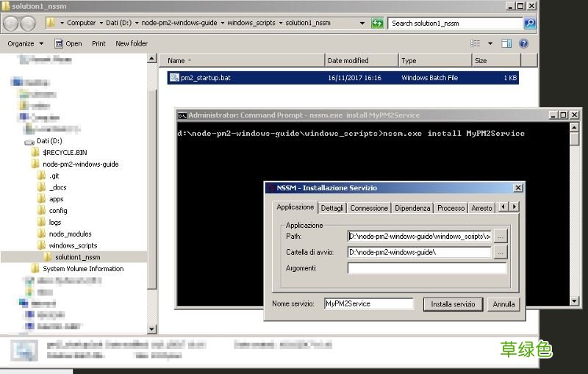
Task: Open the change view icon in toolbar
Action: click(x=475, y=43)
